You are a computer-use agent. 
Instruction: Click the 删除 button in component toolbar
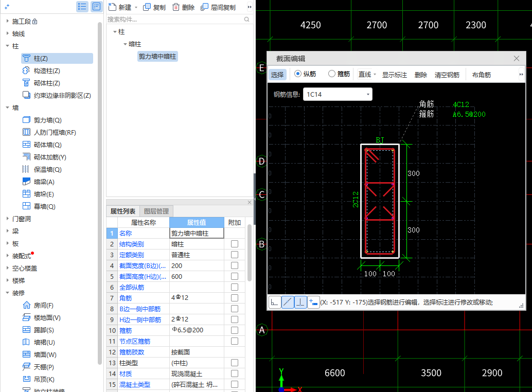183,7
